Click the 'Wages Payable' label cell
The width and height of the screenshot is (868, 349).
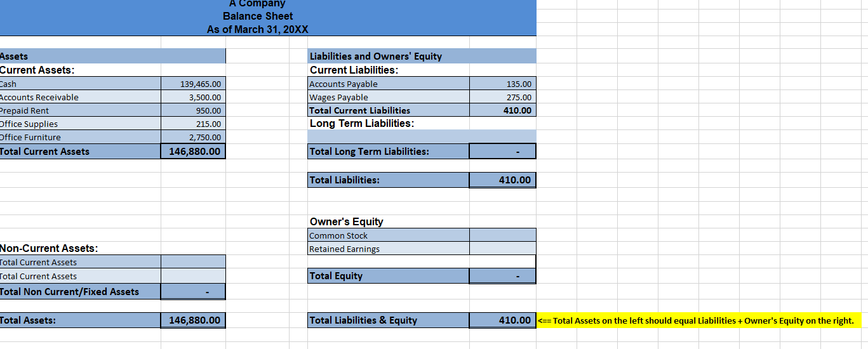(389, 97)
